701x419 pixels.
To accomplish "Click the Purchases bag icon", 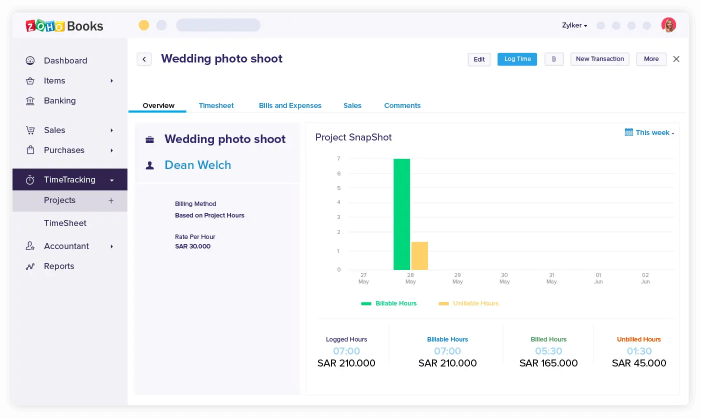I will [31, 150].
